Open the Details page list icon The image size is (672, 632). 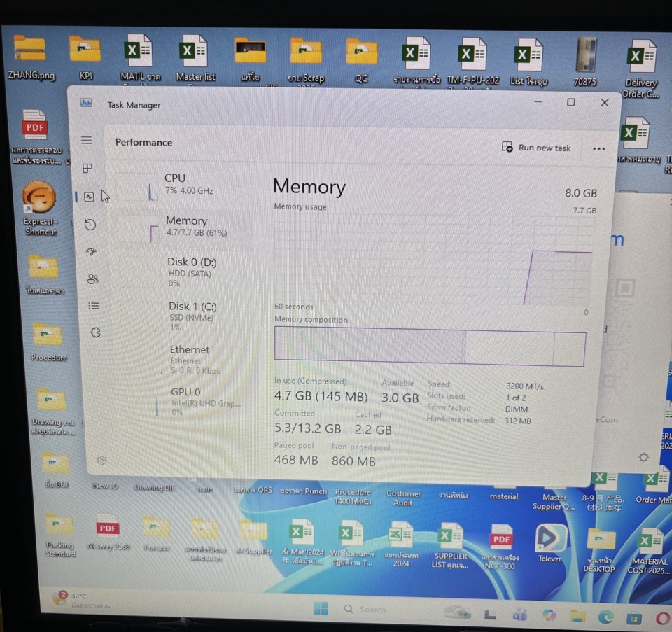click(94, 306)
